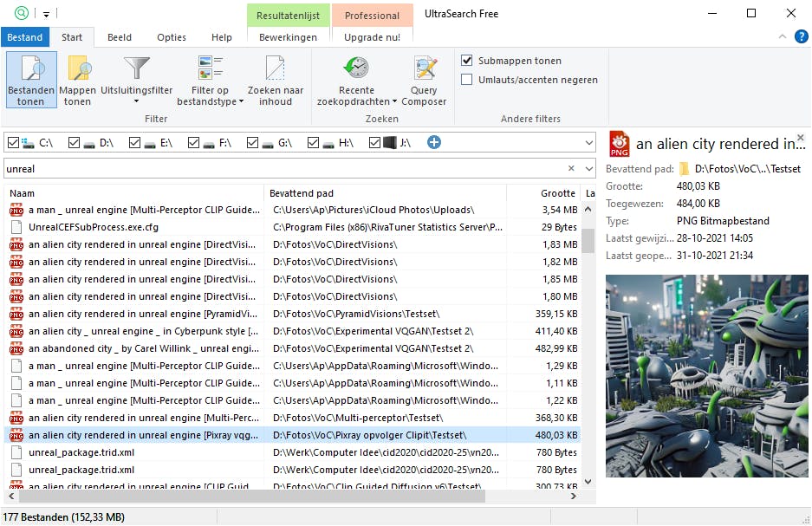
Task: Uncheck the D:\ drive checkbox
Action: coord(74,142)
